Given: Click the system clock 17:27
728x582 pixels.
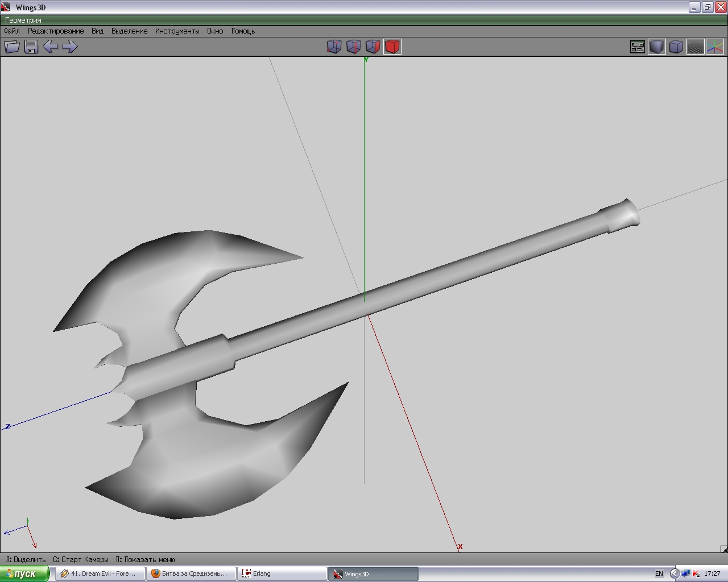Looking at the screenshot, I should coord(712,574).
